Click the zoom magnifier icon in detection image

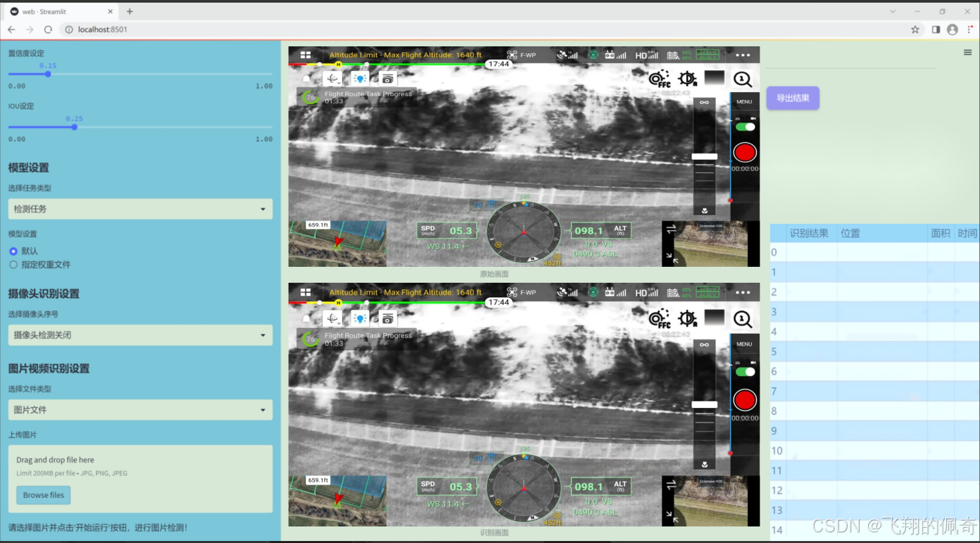click(742, 319)
